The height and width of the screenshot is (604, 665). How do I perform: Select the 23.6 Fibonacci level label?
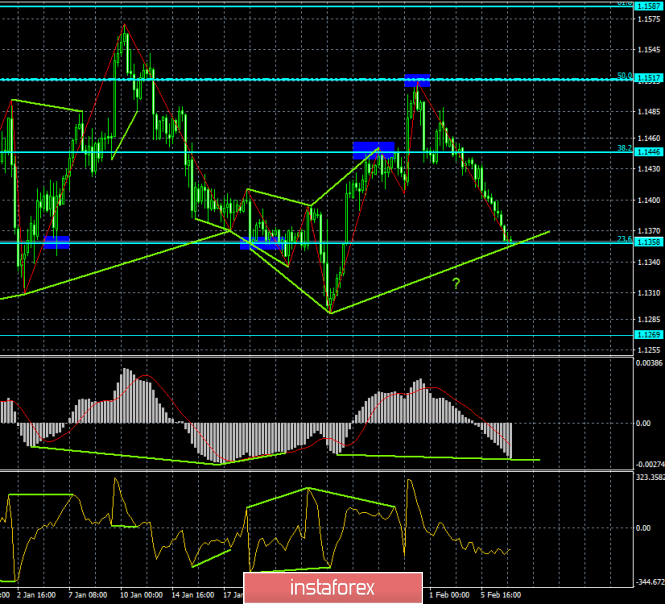pyautogui.click(x=624, y=239)
